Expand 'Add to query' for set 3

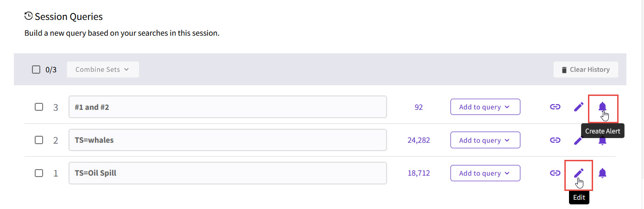485,107
